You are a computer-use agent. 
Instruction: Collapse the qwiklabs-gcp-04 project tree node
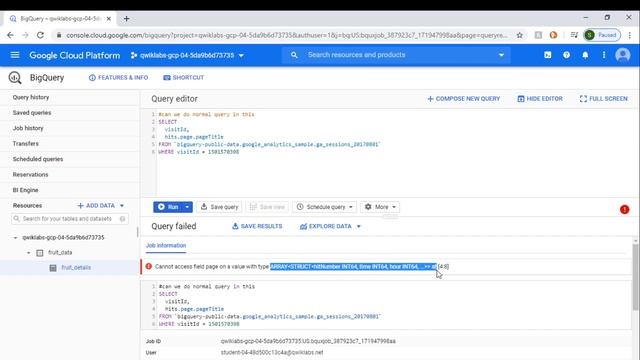pyautogui.click(x=16, y=238)
